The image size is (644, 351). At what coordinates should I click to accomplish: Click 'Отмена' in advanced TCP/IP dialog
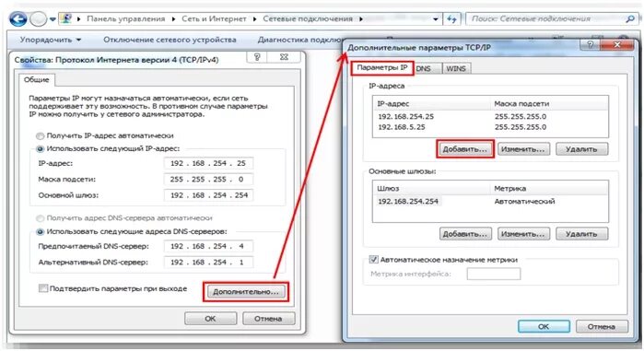pyautogui.click(x=602, y=327)
